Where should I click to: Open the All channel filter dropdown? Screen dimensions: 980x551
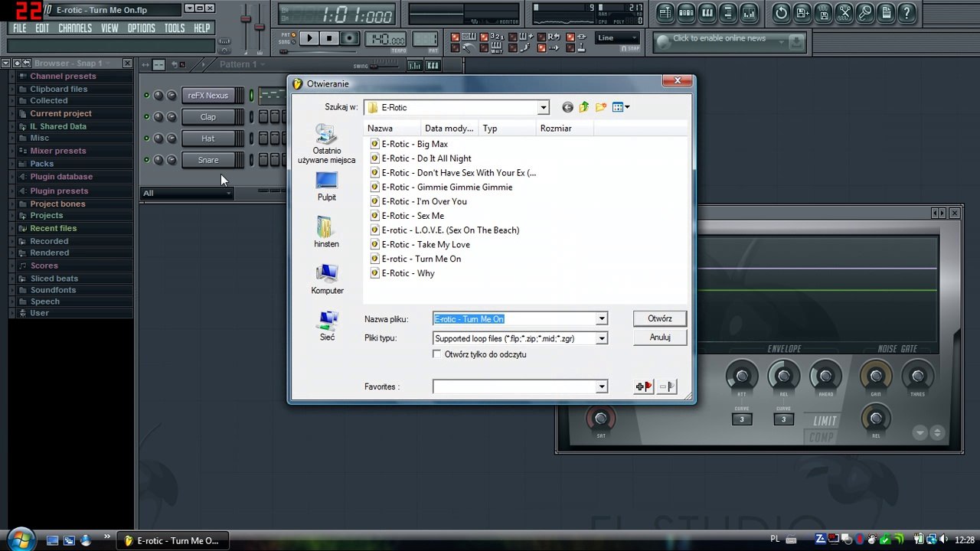(187, 193)
